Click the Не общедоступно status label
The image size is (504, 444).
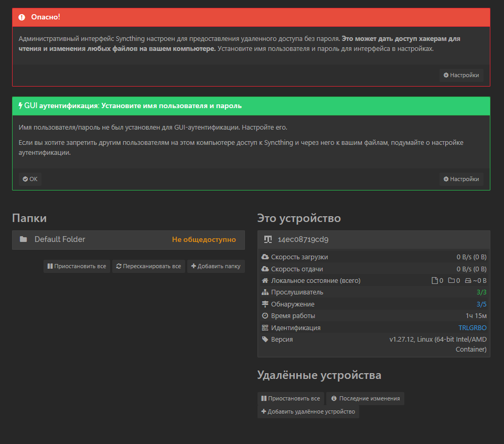tap(204, 240)
